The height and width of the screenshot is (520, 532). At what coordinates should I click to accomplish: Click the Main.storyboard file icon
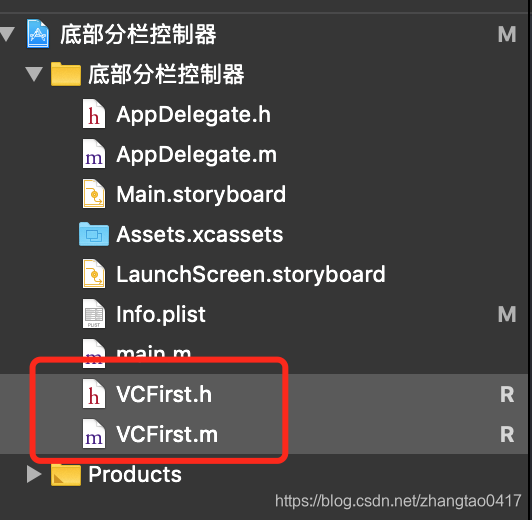click(94, 194)
